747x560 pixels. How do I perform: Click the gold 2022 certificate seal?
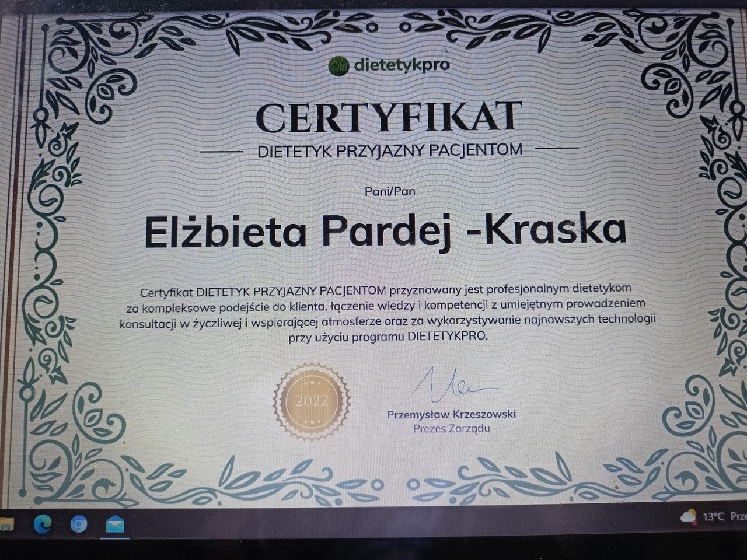tap(311, 400)
